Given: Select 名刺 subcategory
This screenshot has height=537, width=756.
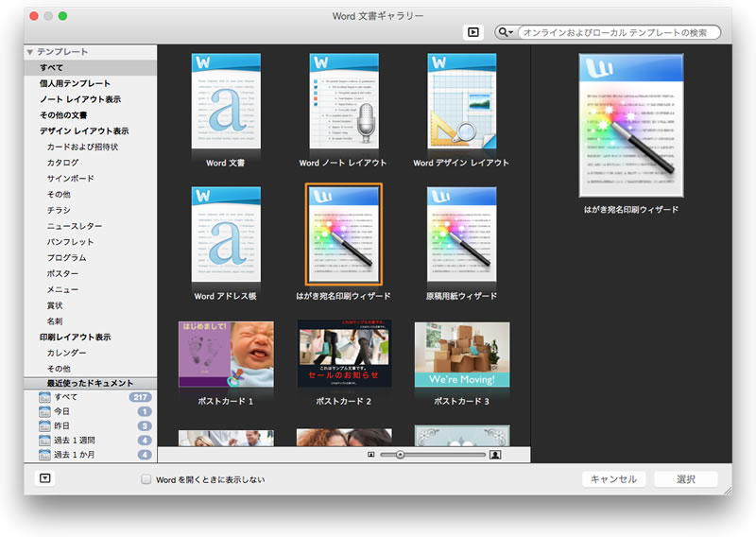Looking at the screenshot, I should 55,321.
